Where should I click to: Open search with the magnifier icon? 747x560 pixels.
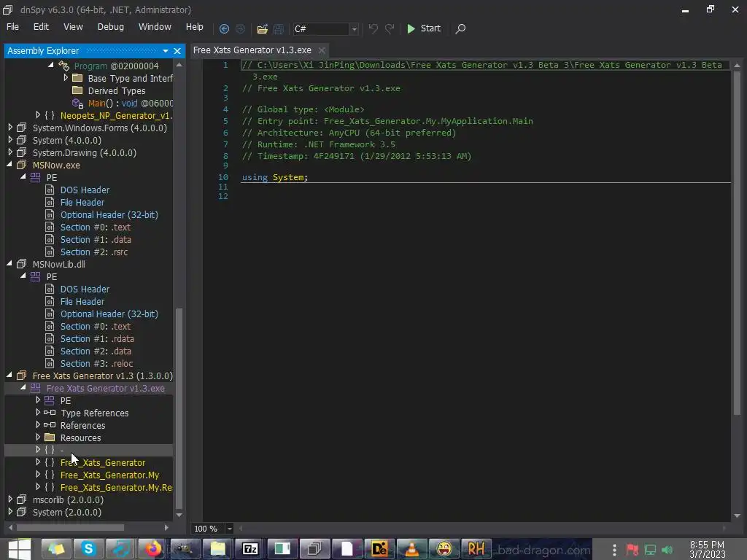pos(460,28)
